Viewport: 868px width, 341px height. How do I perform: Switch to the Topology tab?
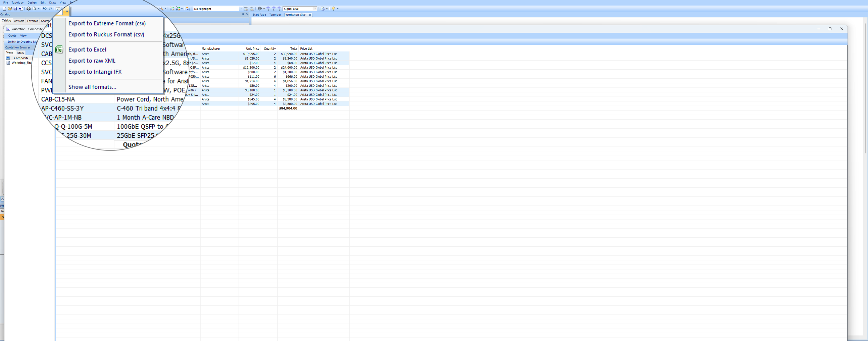click(275, 15)
